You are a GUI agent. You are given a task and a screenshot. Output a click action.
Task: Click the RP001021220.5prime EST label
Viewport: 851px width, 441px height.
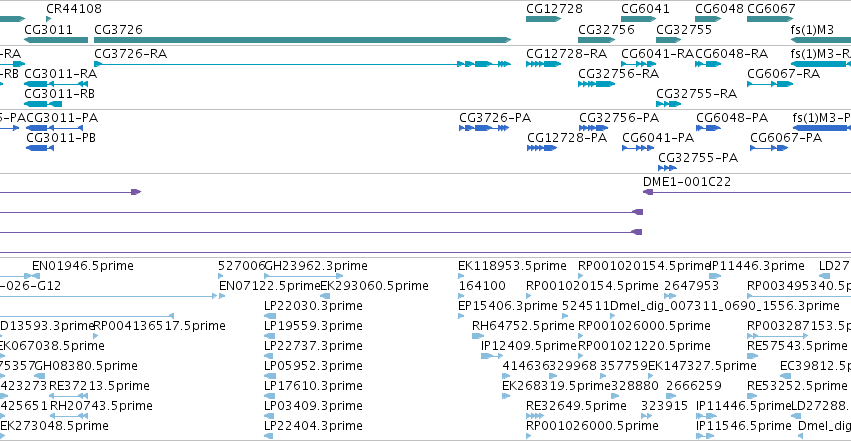[644, 346]
